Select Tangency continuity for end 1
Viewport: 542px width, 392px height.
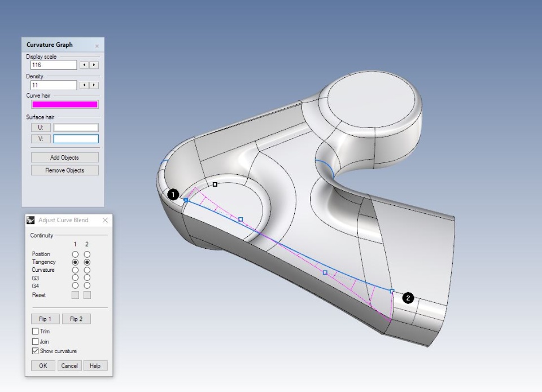pos(75,262)
